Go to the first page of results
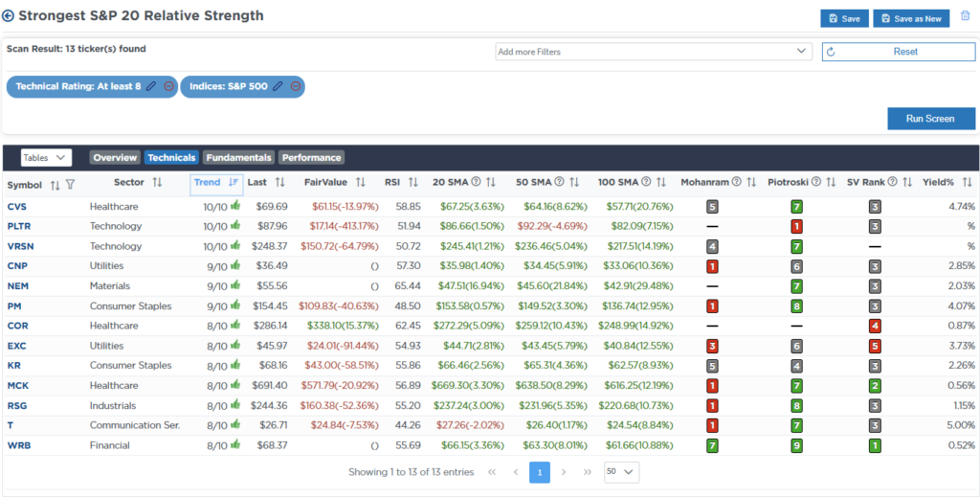 pos(491,472)
